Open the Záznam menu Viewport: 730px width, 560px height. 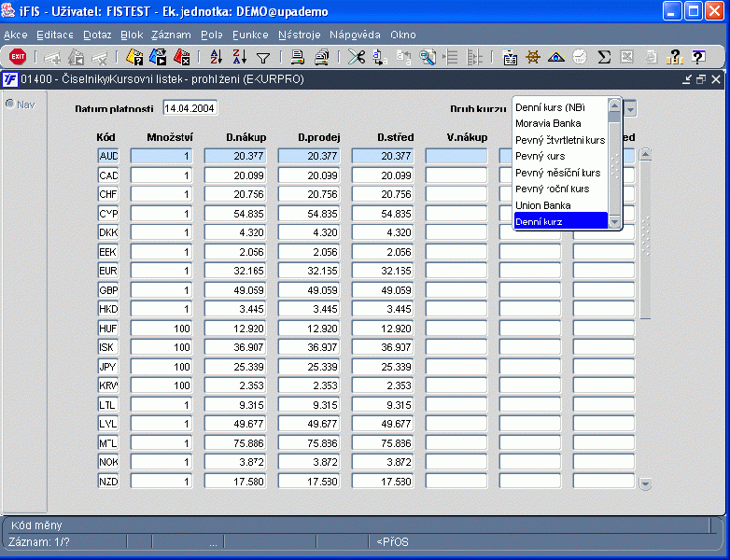(170, 35)
